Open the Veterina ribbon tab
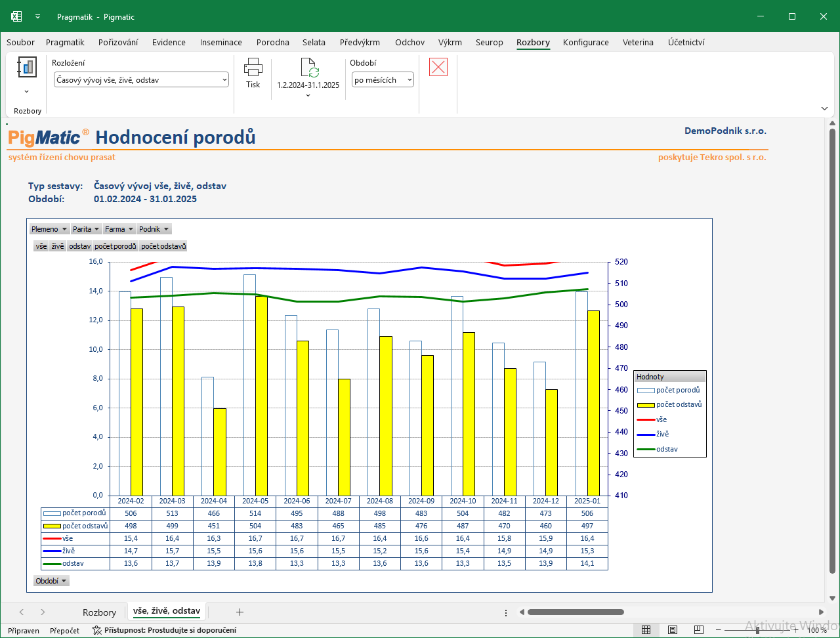 coord(638,42)
